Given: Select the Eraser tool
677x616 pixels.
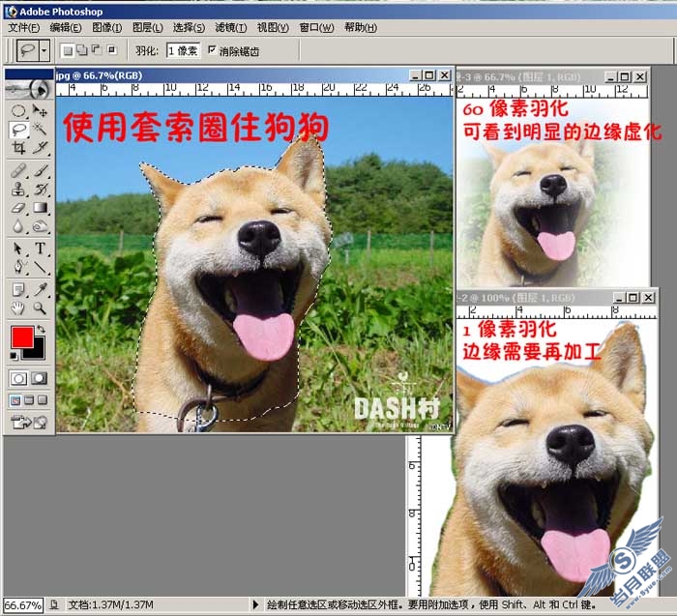Looking at the screenshot, I should tap(18, 208).
